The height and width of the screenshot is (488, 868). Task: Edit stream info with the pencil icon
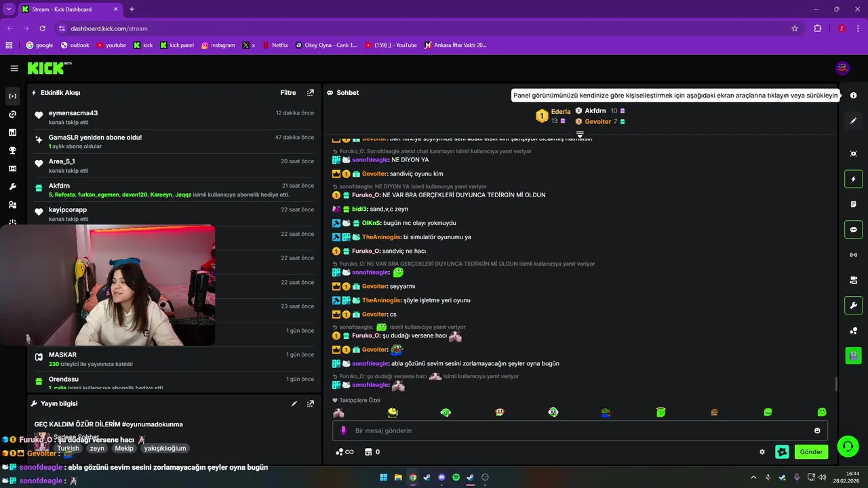(x=294, y=403)
